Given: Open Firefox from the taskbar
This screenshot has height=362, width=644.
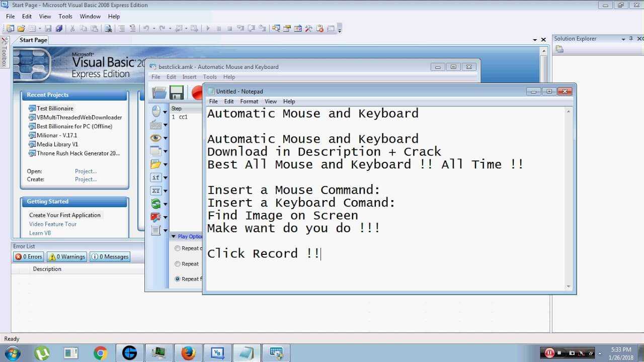Looking at the screenshot, I should [x=188, y=353].
